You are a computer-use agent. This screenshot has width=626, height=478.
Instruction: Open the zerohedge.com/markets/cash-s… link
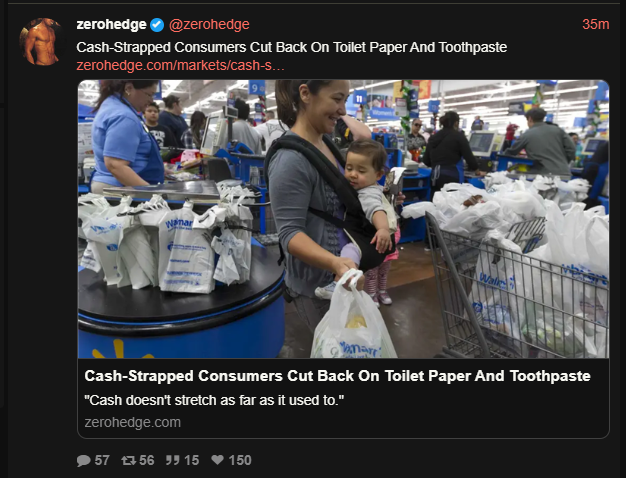(x=180, y=65)
